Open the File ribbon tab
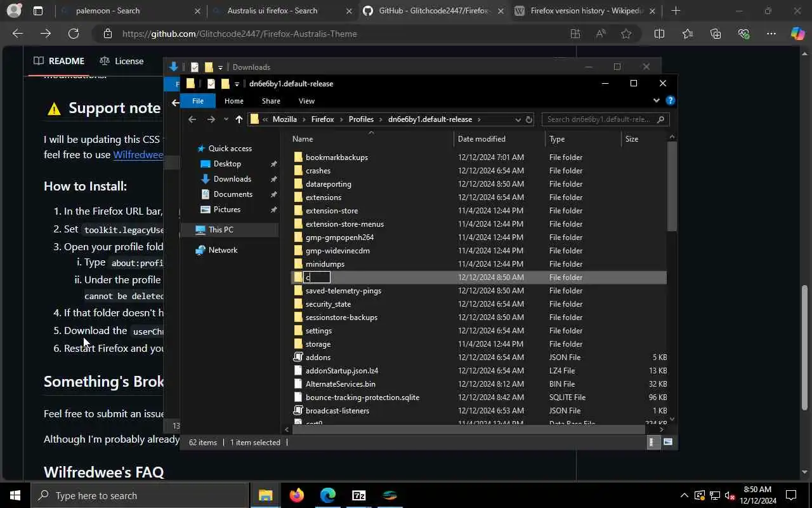This screenshot has height=508, width=812. (x=198, y=100)
